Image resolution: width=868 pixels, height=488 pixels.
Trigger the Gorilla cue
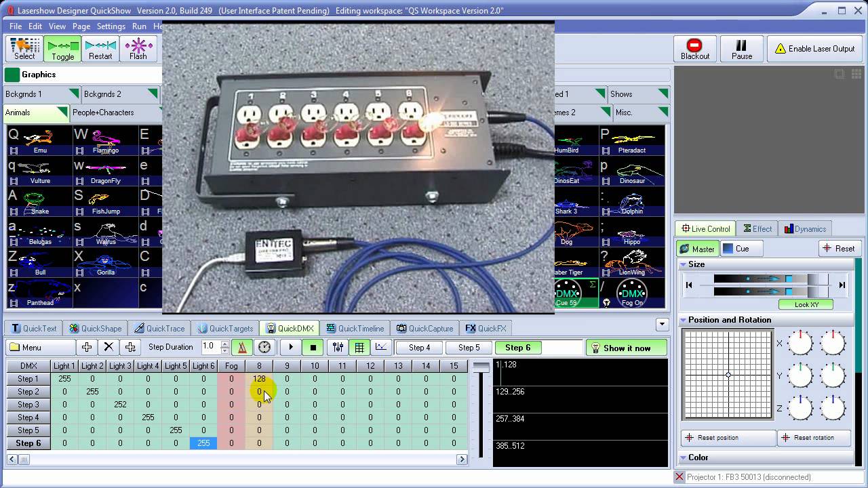[x=105, y=264]
